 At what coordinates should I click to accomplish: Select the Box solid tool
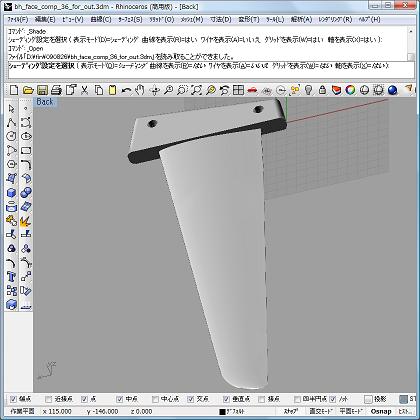point(11,193)
